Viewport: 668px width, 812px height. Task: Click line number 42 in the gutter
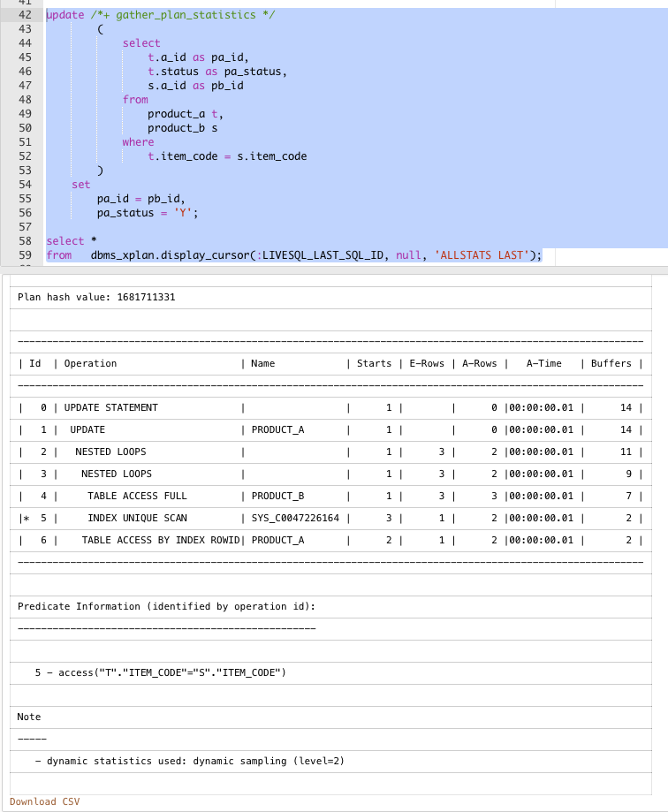click(25, 14)
